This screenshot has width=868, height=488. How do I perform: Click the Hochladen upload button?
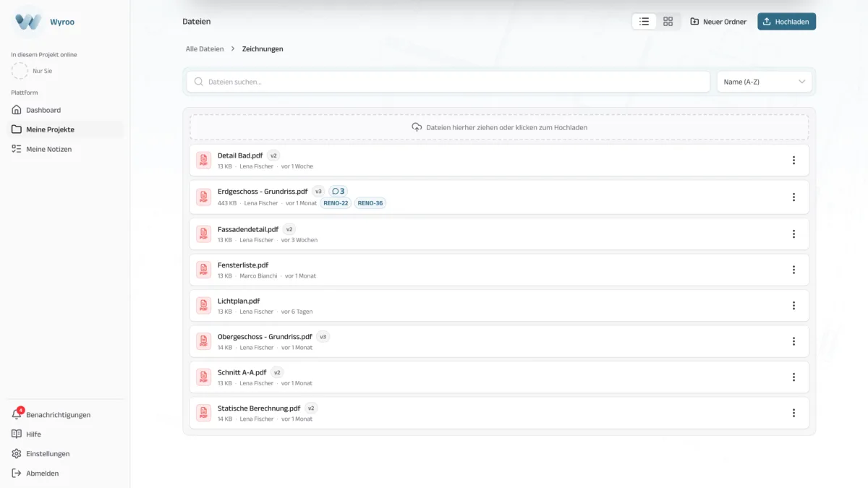[786, 22]
